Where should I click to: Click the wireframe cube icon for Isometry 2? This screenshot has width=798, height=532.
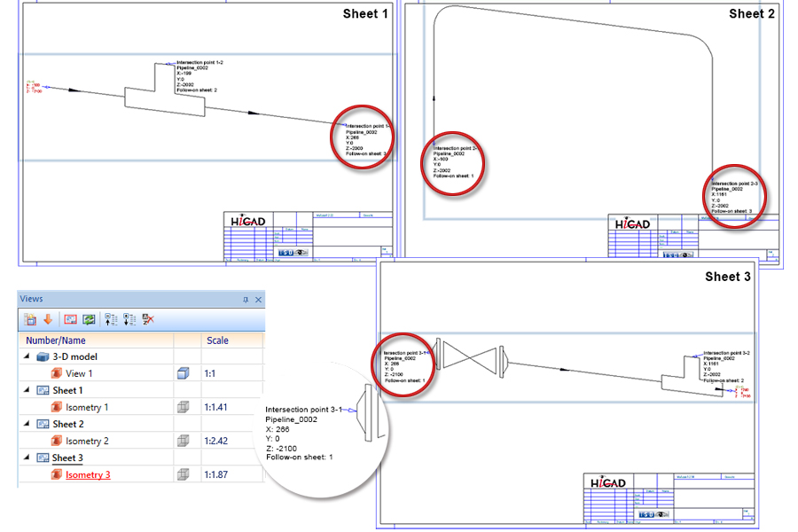184,441
